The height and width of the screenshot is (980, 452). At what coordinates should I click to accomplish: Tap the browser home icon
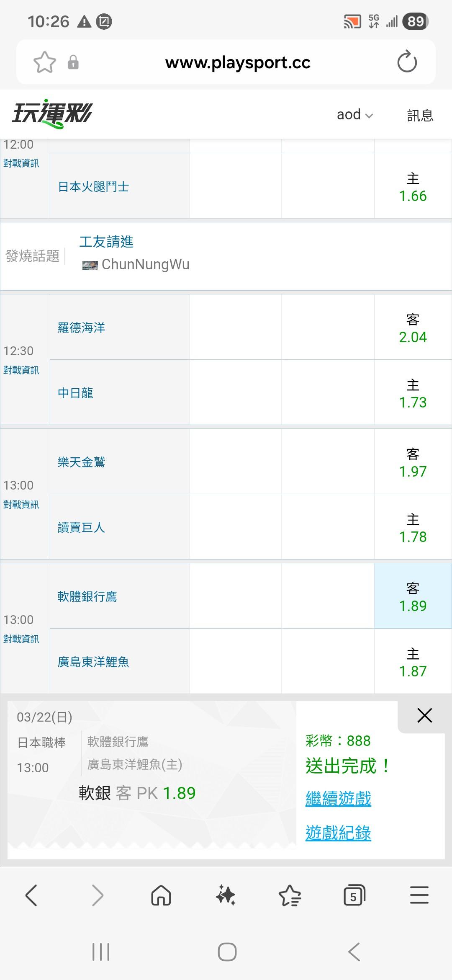click(161, 895)
